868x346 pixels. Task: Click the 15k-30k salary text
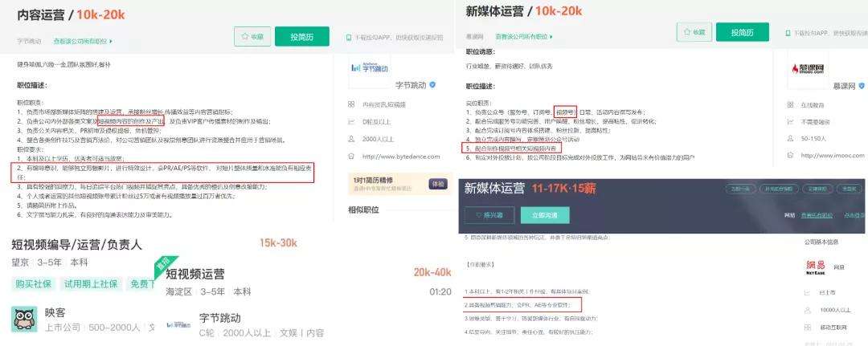pyautogui.click(x=278, y=243)
